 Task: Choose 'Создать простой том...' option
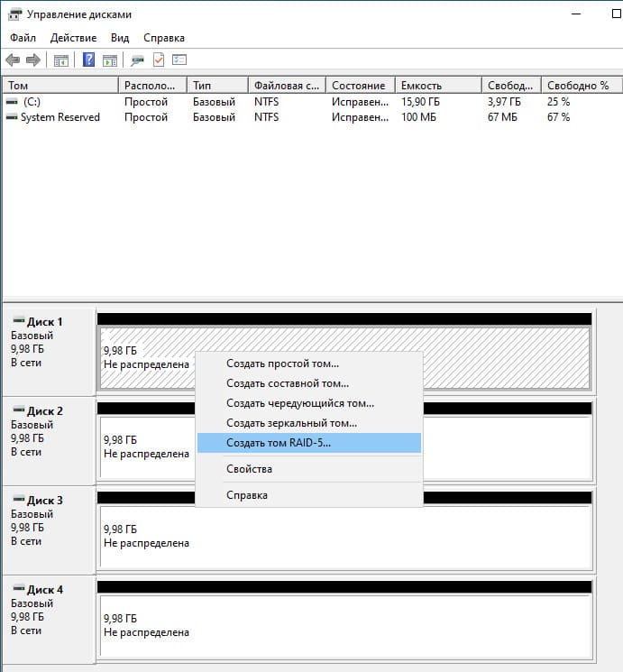(x=282, y=364)
